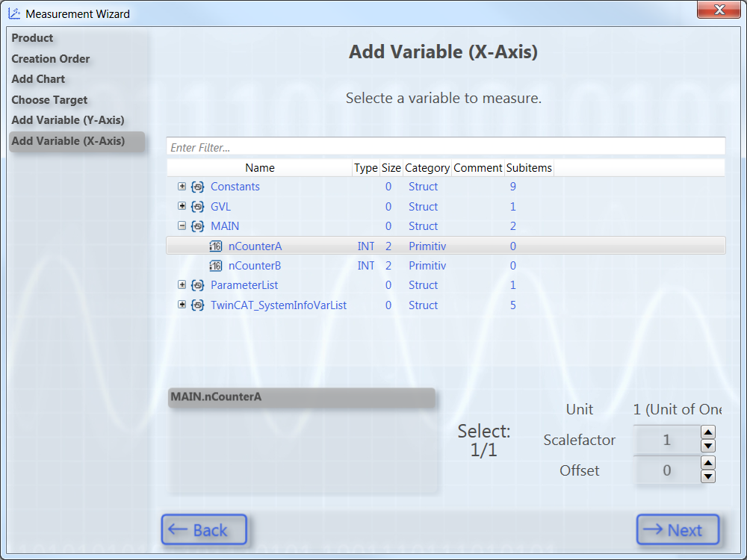The width and height of the screenshot is (747, 560).
Task: Click into the Enter Filter field
Action: coord(446,147)
